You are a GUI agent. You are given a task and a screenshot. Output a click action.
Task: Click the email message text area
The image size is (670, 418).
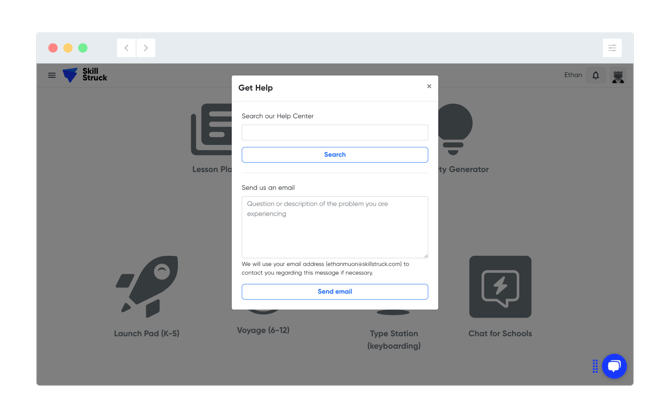click(334, 226)
